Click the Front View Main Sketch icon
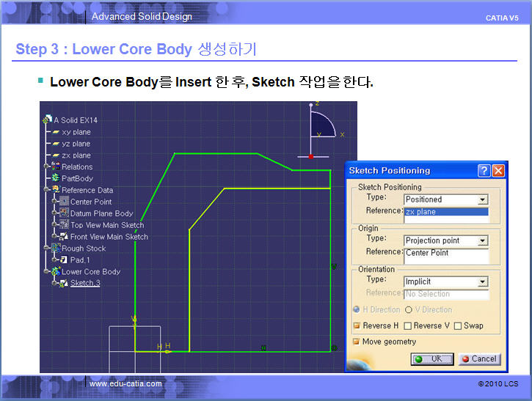The width and height of the screenshot is (532, 401). [x=64, y=236]
